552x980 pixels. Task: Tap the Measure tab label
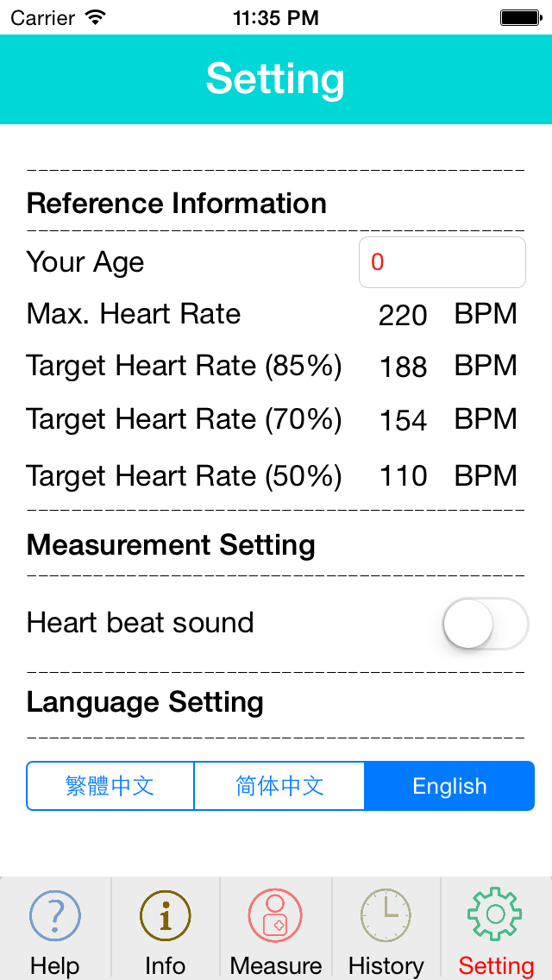tap(275, 965)
